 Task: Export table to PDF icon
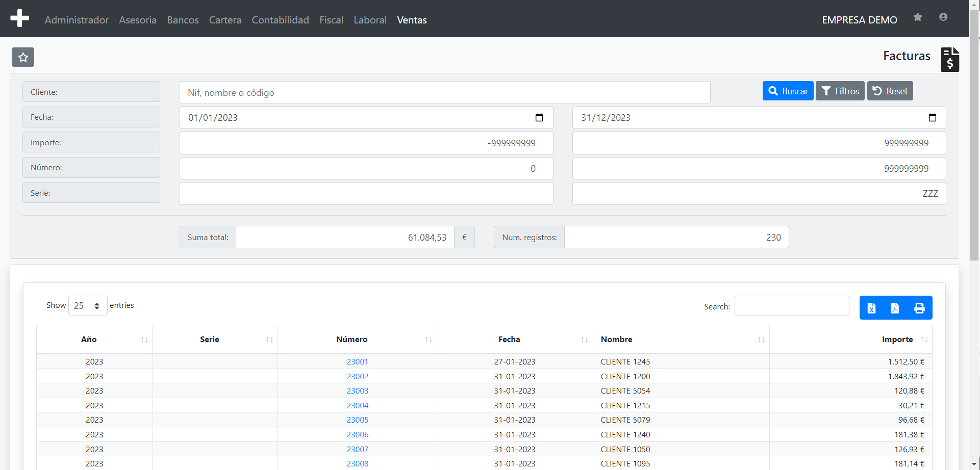point(895,308)
